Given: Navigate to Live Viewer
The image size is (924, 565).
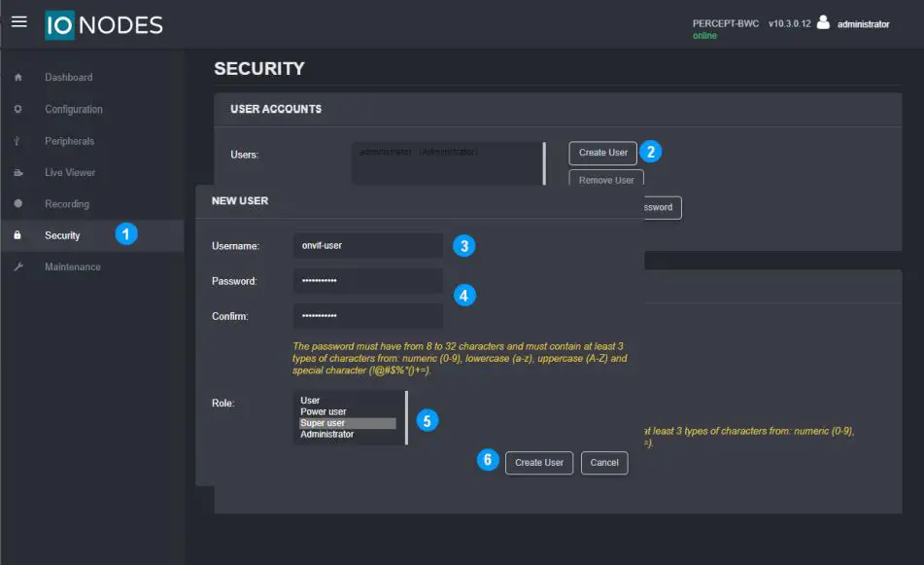Looking at the screenshot, I should coord(70,173).
